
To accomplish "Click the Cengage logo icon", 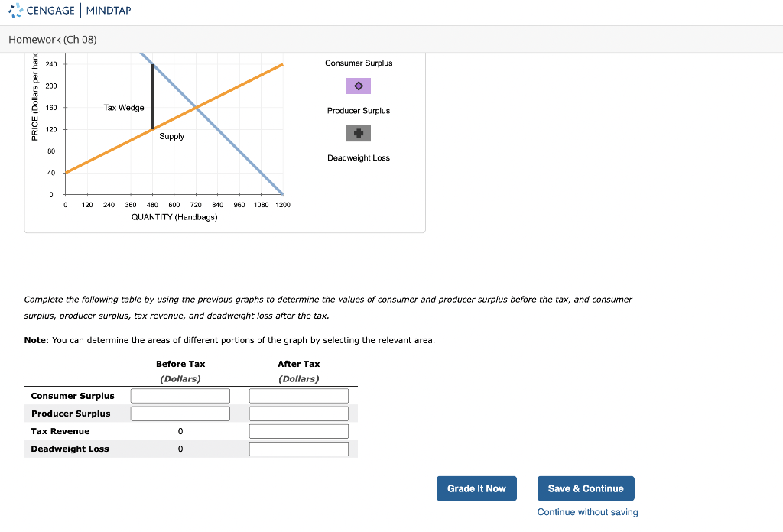I will (15, 10).
